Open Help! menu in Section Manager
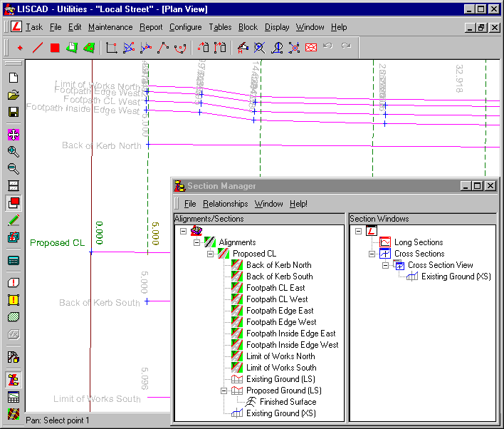The width and height of the screenshot is (504, 429). [298, 204]
